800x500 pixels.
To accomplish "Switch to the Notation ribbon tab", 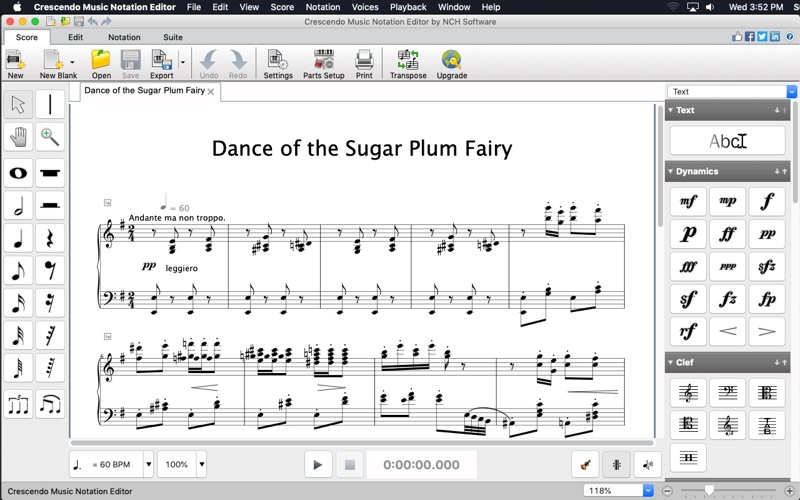I will click(124, 37).
